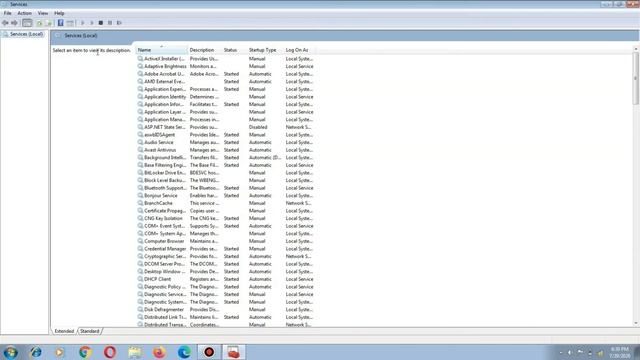Select the CNG Key Isolation service
The height and width of the screenshot is (360, 640).
[x=225, y=218]
